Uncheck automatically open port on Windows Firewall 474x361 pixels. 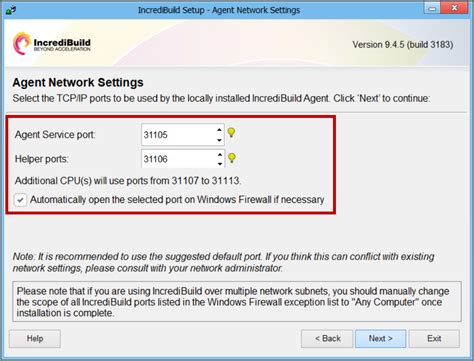click(x=20, y=200)
